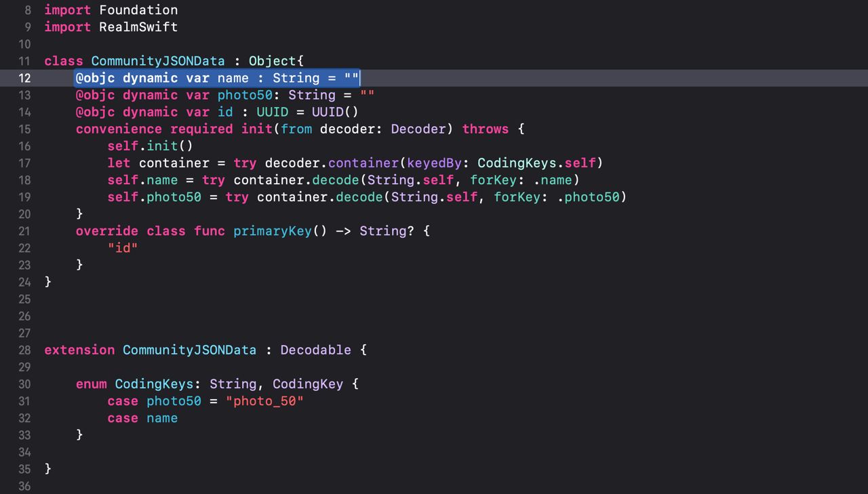Click the "convenience" keyword on line 15
Screen dimensions: 868x494
tap(119, 129)
